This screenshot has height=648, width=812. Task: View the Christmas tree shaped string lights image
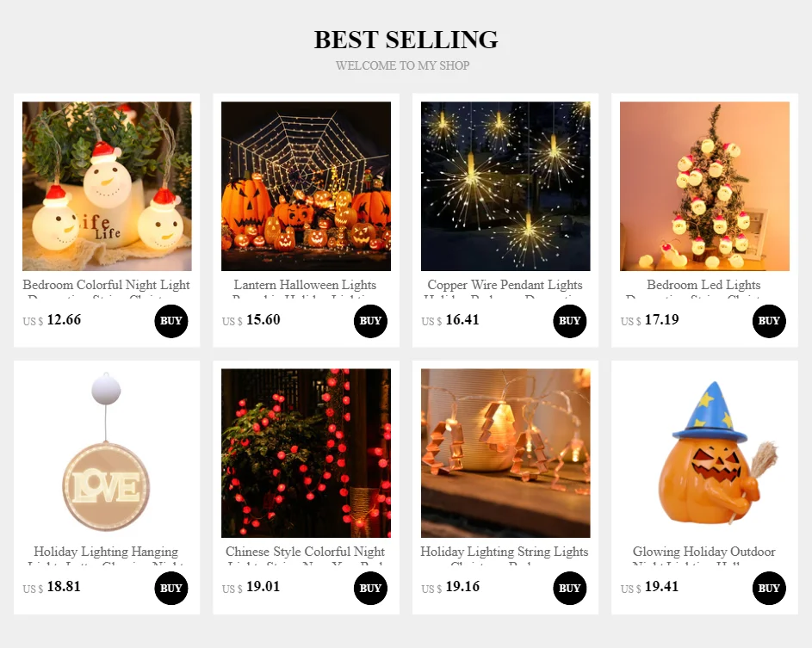tap(505, 454)
